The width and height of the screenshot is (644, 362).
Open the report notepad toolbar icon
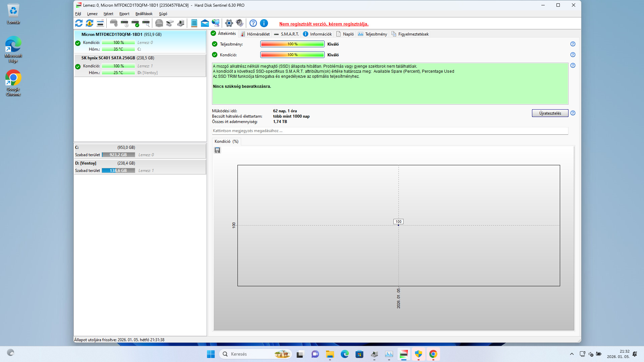coord(194,23)
